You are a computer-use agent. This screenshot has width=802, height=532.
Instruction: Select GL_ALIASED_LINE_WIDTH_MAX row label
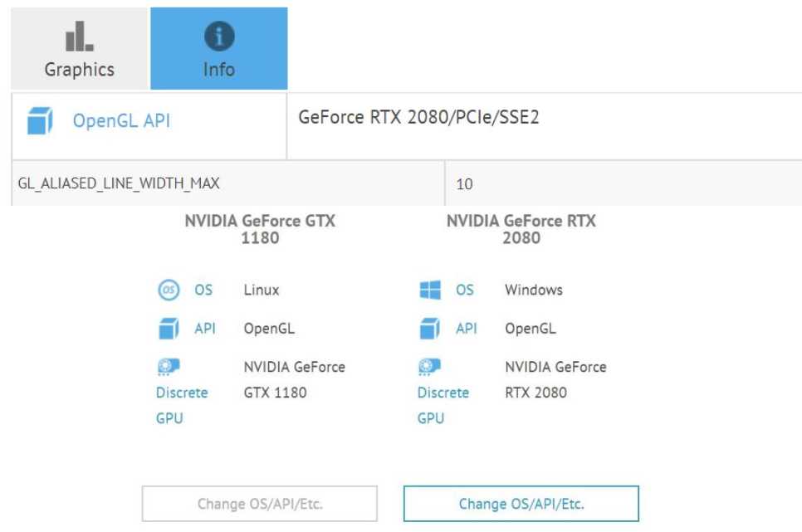click(119, 183)
